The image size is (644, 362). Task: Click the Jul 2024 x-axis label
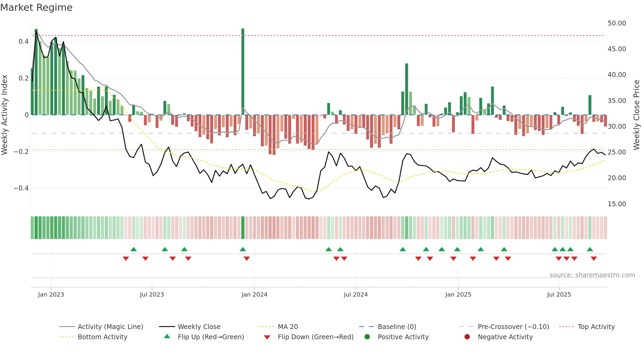click(x=356, y=294)
